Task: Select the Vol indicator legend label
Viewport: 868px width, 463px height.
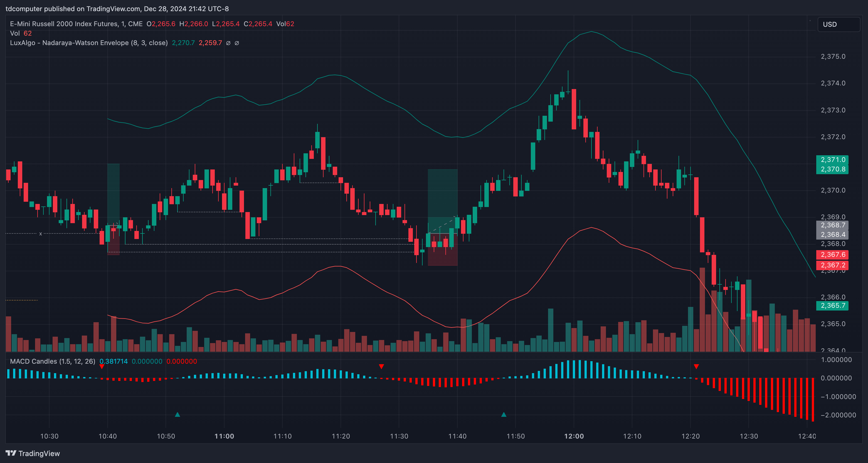Action: (x=15, y=33)
